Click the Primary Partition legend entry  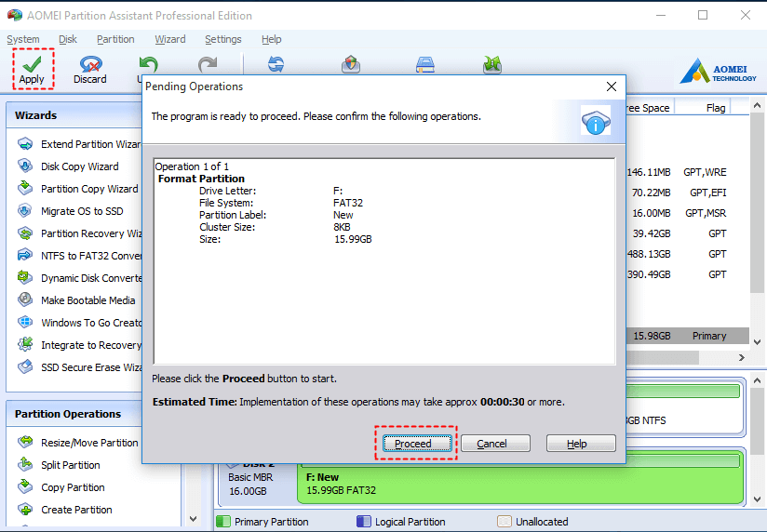click(262, 522)
